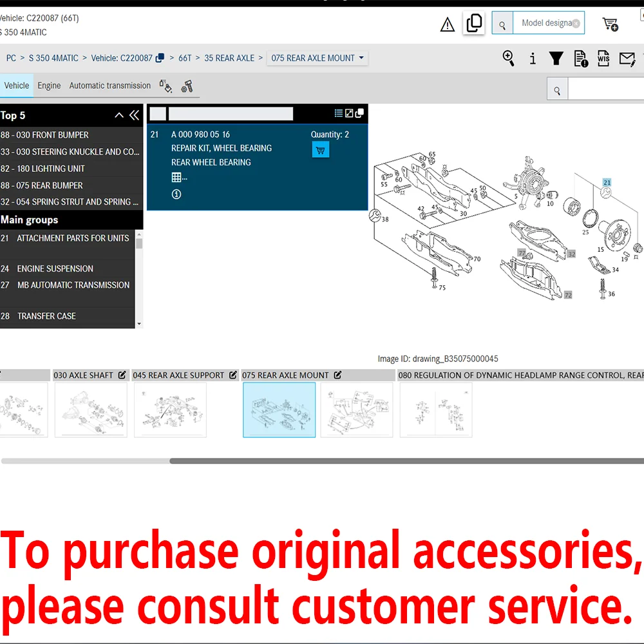Click the Main groups list scrollbar thumb

pos(139,243)
